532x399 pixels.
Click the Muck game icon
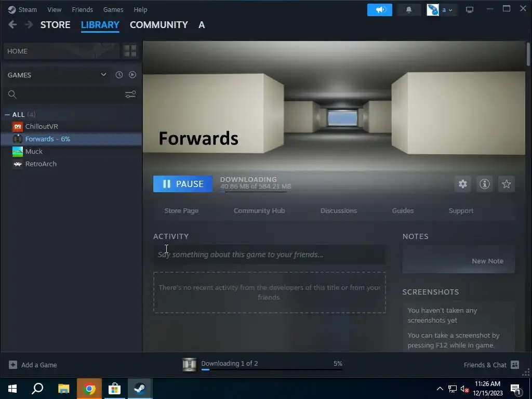pyautogui.click(x=18, y=151)
